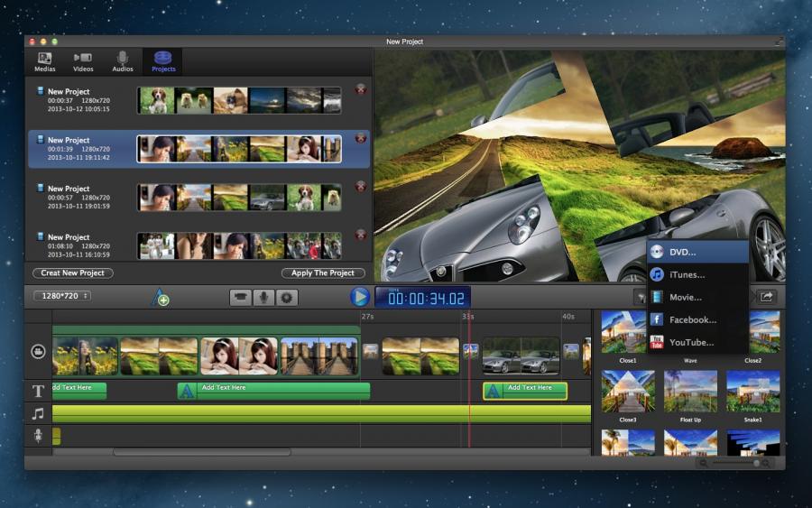This screenshot has width=812, height=508.
Task: Delete the 00:00:37 New Project
Action: pos(361,89)
